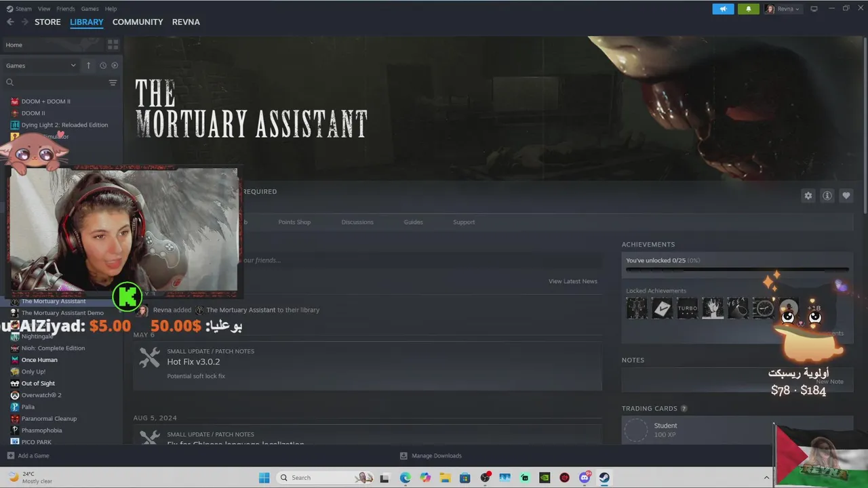Open advanced filter options icon
Viewport: 868px width, 488px height.
click(x=113, y=82)
